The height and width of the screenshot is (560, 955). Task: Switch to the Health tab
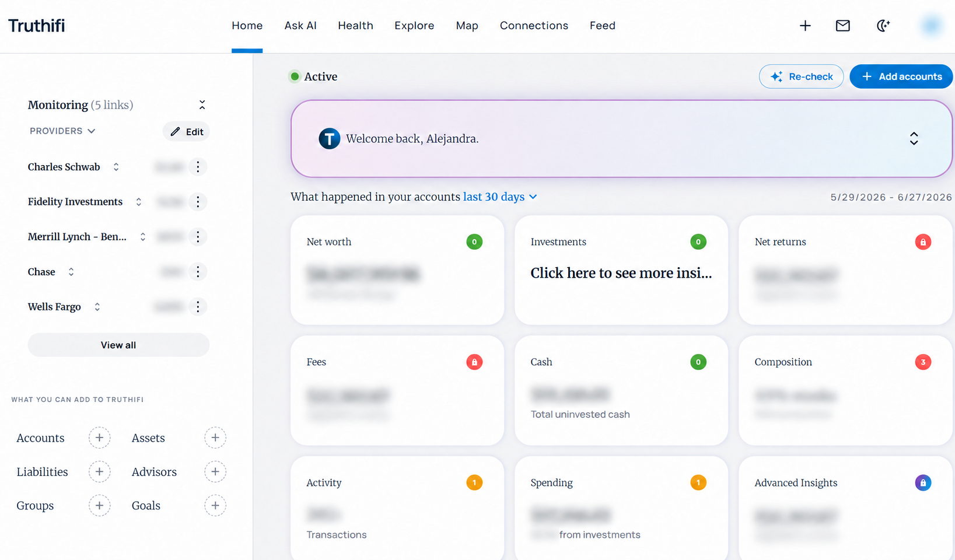point(355,26)
